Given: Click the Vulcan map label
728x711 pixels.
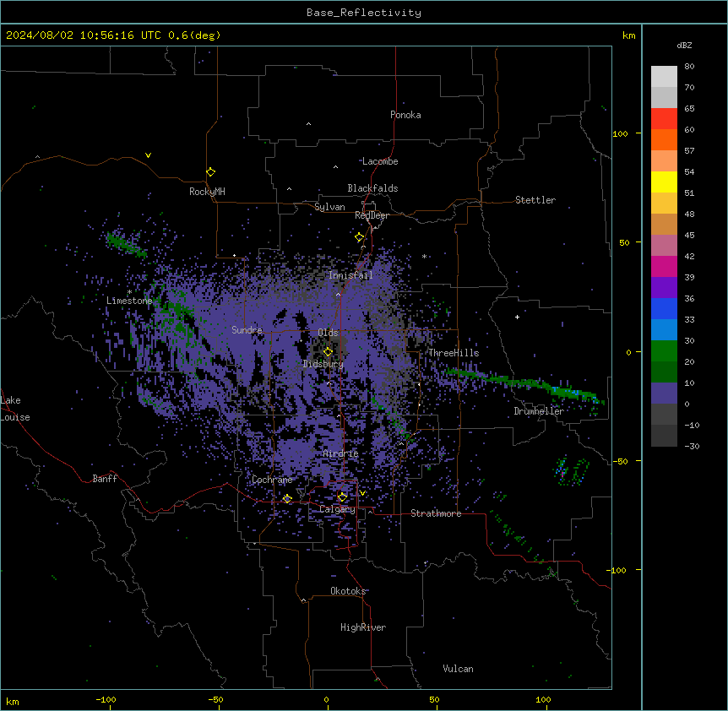Looking at the screenshot, I should [x=458, y=669].
